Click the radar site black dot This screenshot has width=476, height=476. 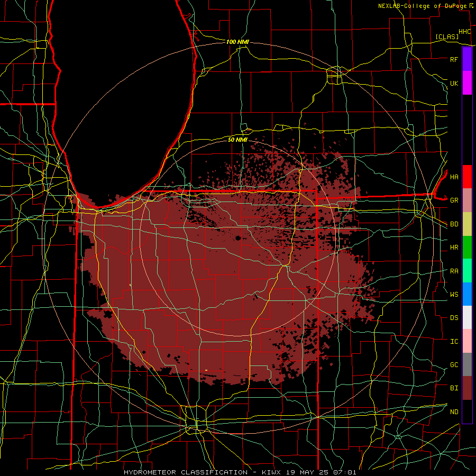click(x=238, y=238)
